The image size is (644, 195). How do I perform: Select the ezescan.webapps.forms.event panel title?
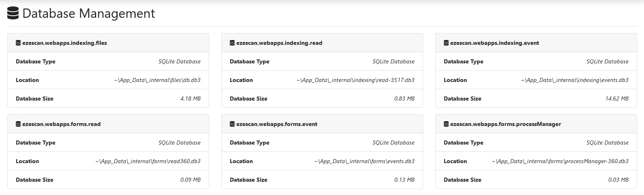point(277,124)
